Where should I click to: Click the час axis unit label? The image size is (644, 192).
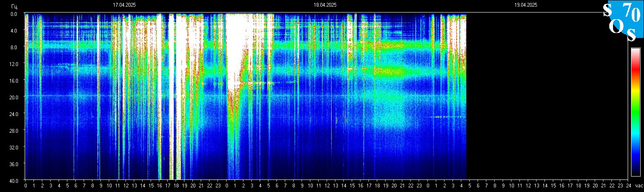[x=639, y=186]
